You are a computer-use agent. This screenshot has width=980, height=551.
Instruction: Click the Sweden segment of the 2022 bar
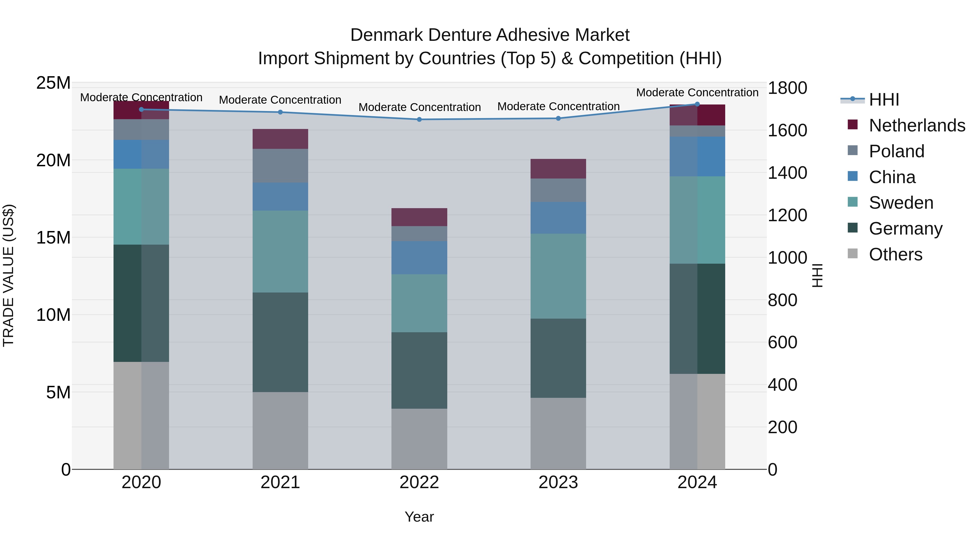[x=419, y=303]
